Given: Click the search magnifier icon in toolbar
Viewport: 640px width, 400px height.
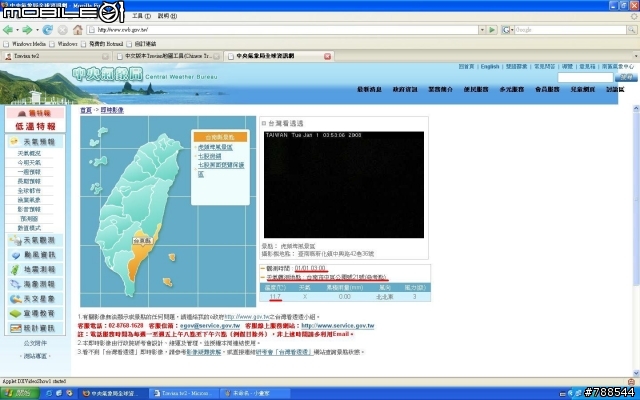Looking at the screenshot, I should (x=631, y=30).
